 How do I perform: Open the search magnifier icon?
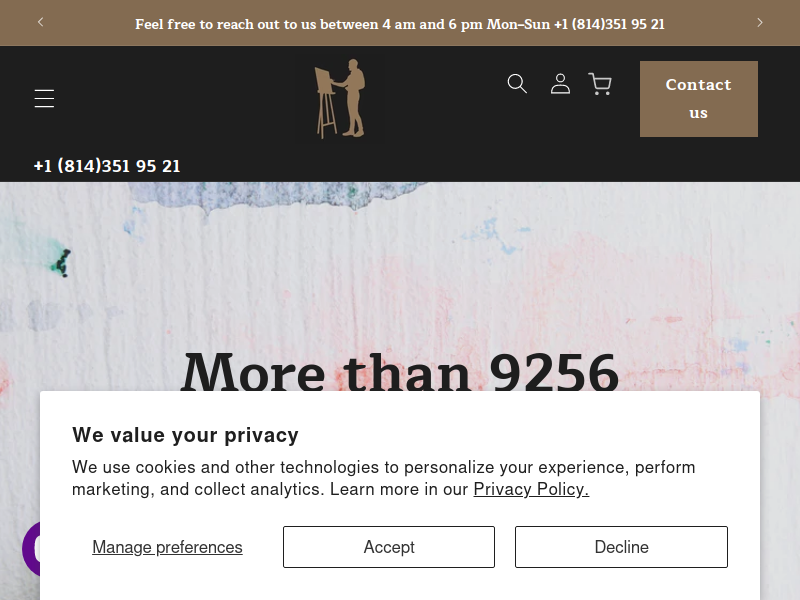517,84
